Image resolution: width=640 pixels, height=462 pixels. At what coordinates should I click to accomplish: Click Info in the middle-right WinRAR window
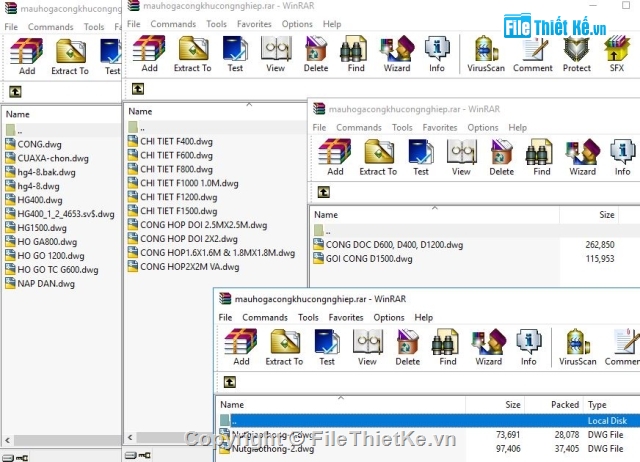pyautogui.click(x=622, y=157)
